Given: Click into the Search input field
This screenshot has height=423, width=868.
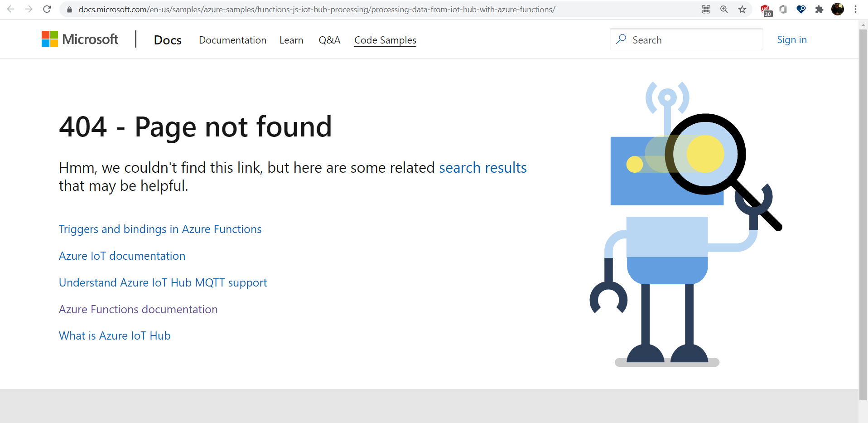Looking at the screenshot, I should 686,39.
